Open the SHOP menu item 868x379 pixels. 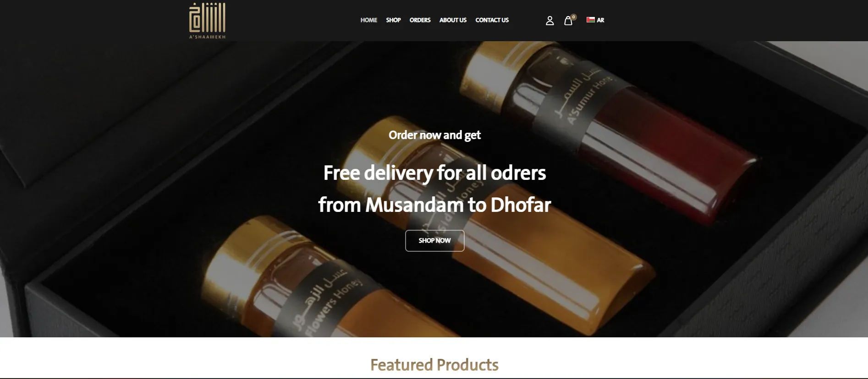pyautogui.click(x=393, y=20)
